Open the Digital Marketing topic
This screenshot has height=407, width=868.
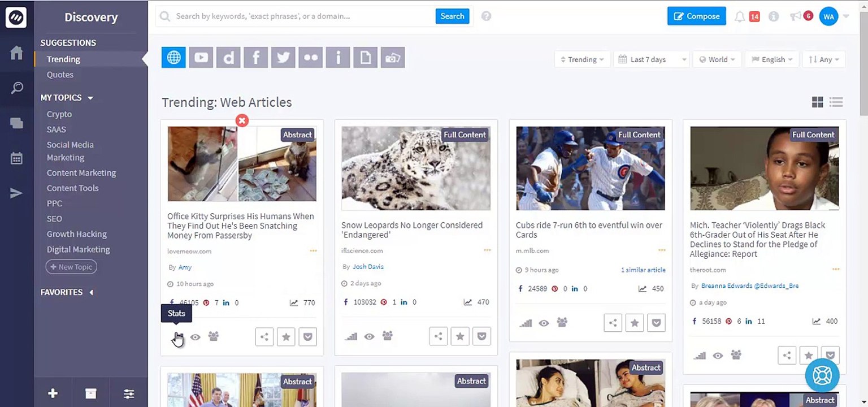click(79, 249)
